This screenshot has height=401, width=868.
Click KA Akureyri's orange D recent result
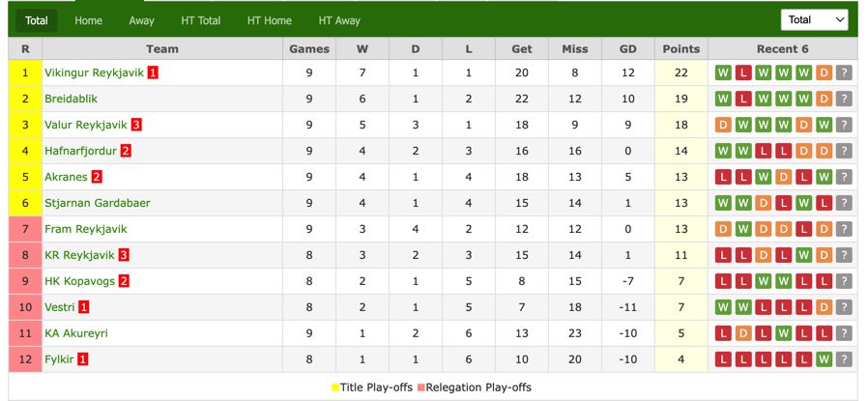tap(743, 333)
